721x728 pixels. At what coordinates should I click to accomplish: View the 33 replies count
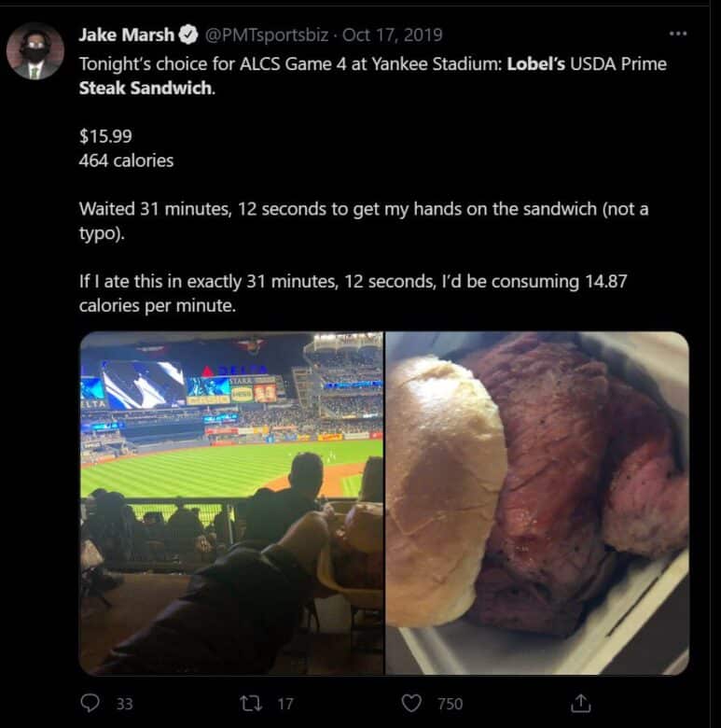click(124, 704)
